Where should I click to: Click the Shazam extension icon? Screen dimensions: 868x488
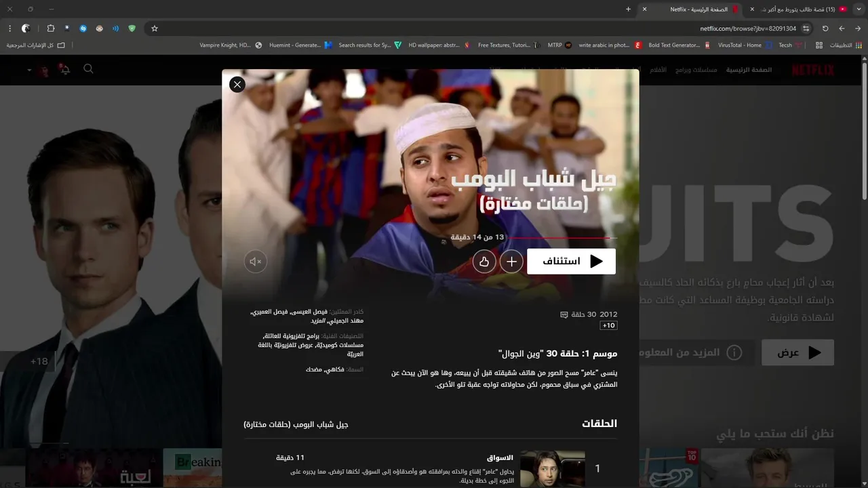pos(83,28)
